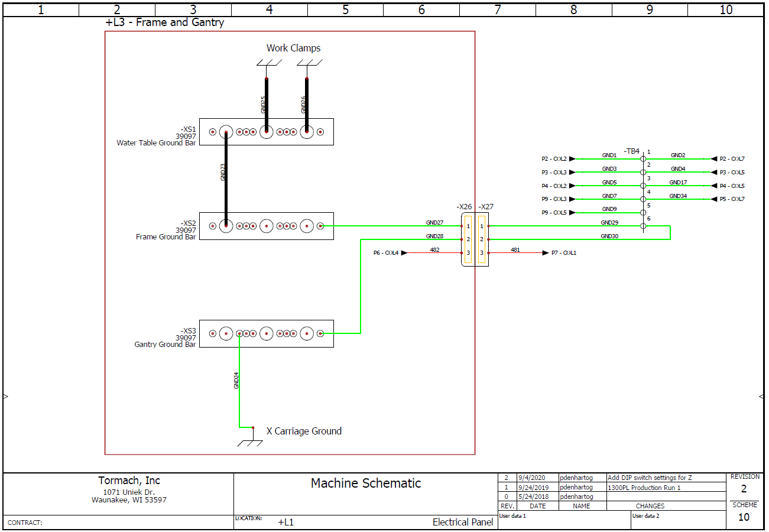Viewport: 769px width, 532px height.
Task: Select the -TB4 terminal block label
Action: coord(631,151)
